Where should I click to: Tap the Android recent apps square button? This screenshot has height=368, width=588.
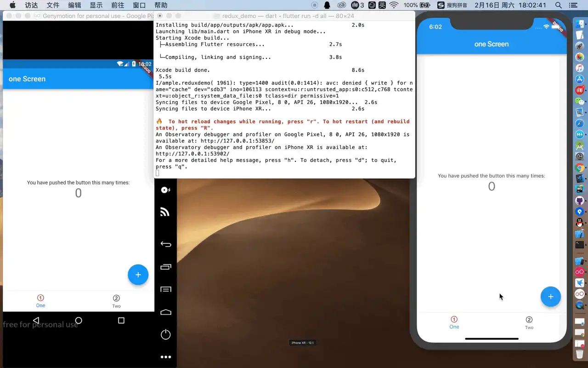click(x=121, y=320)
